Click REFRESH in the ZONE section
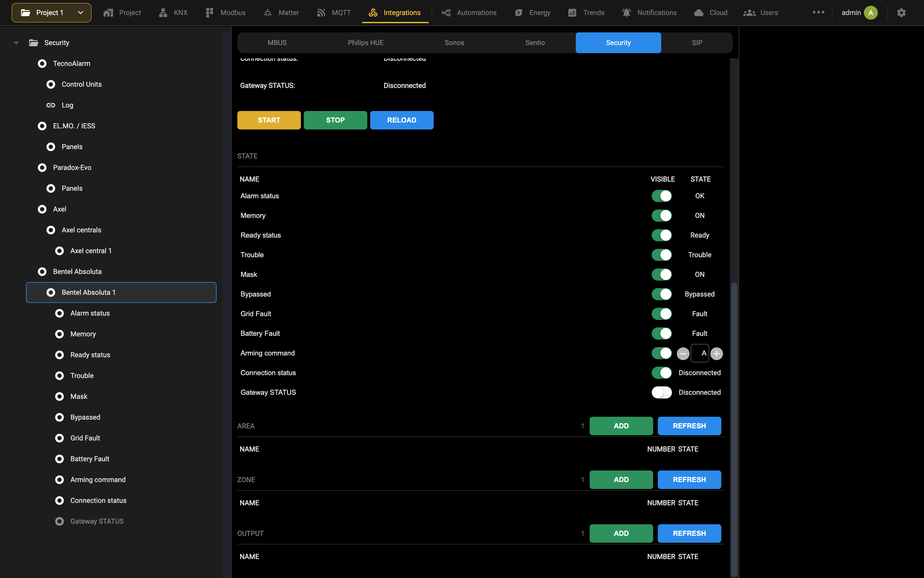Viewport: 924px width, 578px height. click(x=689, y=480)
